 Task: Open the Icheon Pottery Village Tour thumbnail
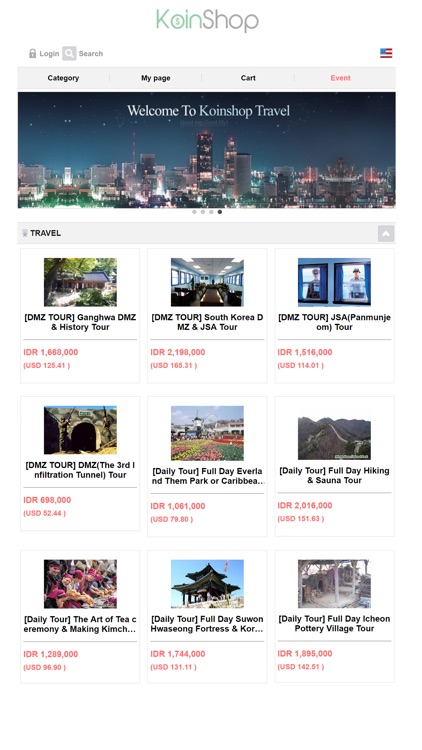pyautogui.click(x=334, y=584)
